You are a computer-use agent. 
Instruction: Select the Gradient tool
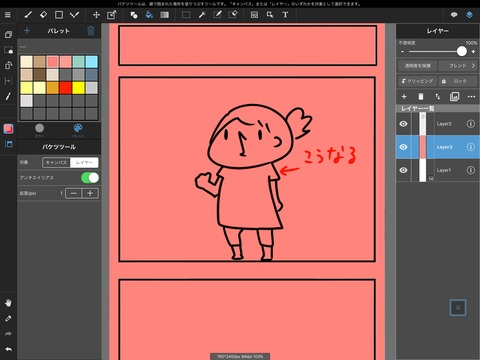[x=165, y=15]
